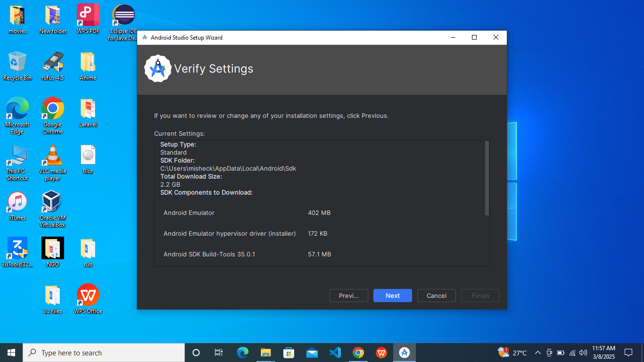This screenshot has width=644, height=362.
Task: Select Microsoft Edge desktop shortcut
Action: [x=17, y=116]
